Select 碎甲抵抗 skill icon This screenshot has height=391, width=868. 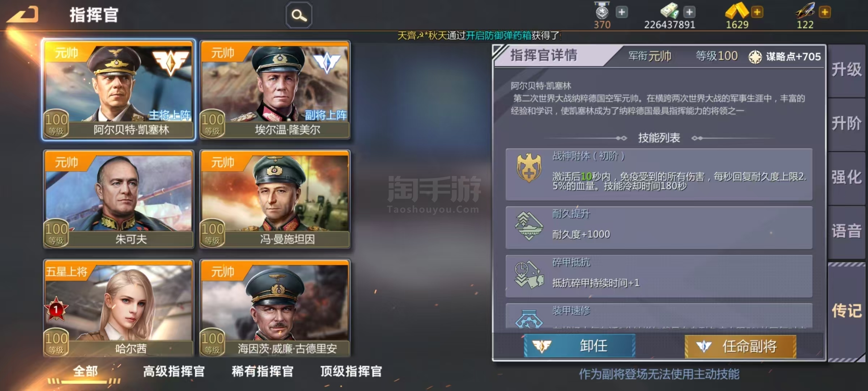(529, 275)
